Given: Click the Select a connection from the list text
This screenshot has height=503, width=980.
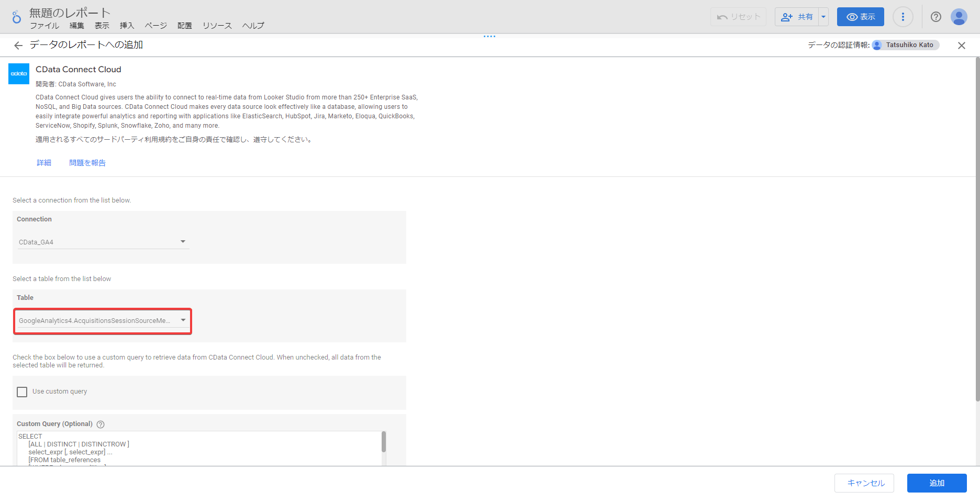Looking at the screenshot, I should tap(72, 200).
